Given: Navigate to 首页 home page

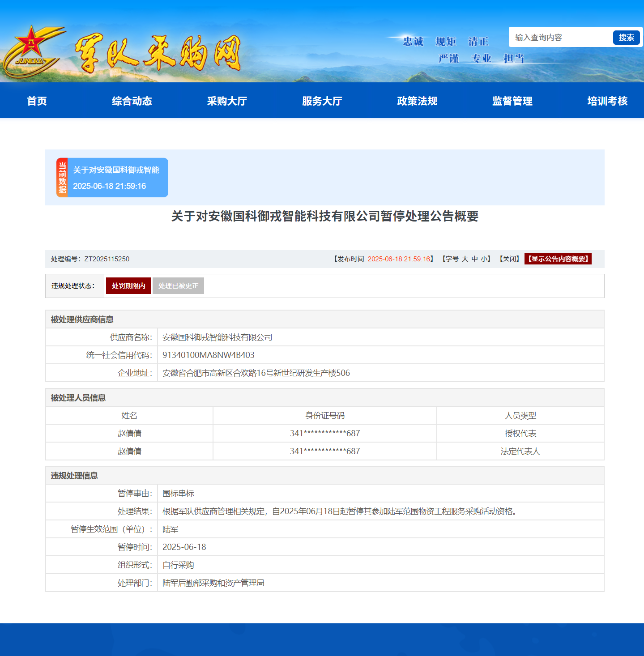Looking at the screenshot, I should coord(37,101).
